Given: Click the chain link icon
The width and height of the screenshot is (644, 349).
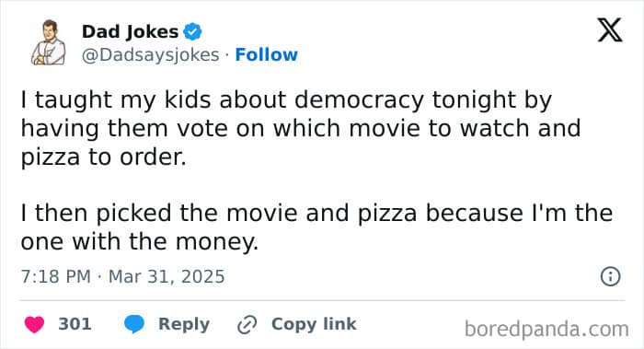Looking at the screenshot, I should [247, 325].
